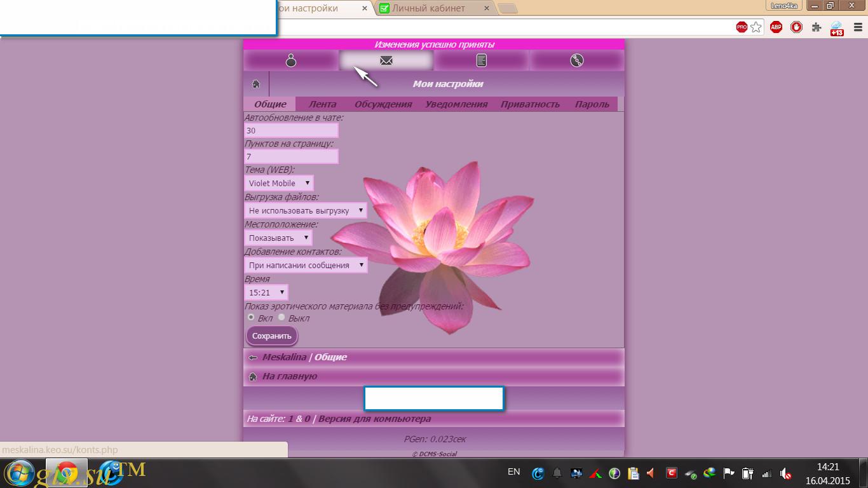Open the Местоположение dropdown showing Показывать

pos(278,238)
